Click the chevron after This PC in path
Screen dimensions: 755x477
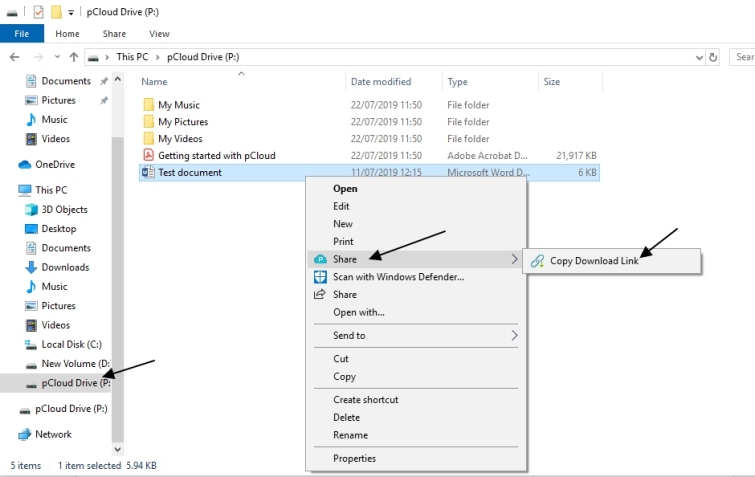(157, 57)
